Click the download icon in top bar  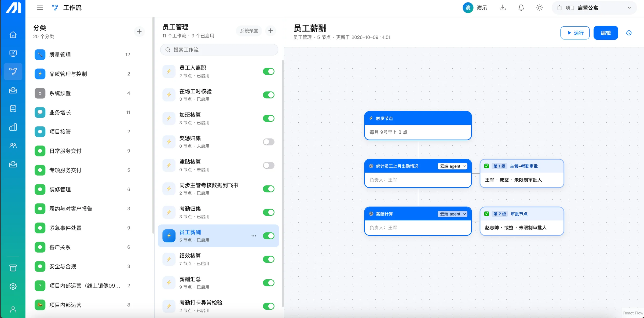503,8
